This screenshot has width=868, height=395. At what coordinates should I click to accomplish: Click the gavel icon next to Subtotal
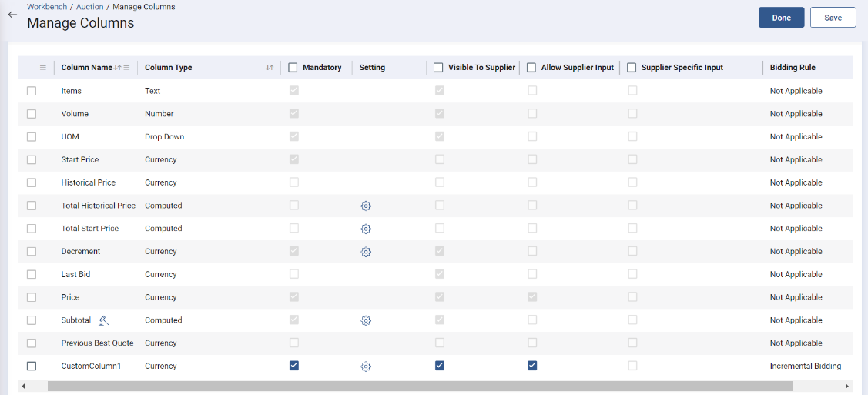104,320
